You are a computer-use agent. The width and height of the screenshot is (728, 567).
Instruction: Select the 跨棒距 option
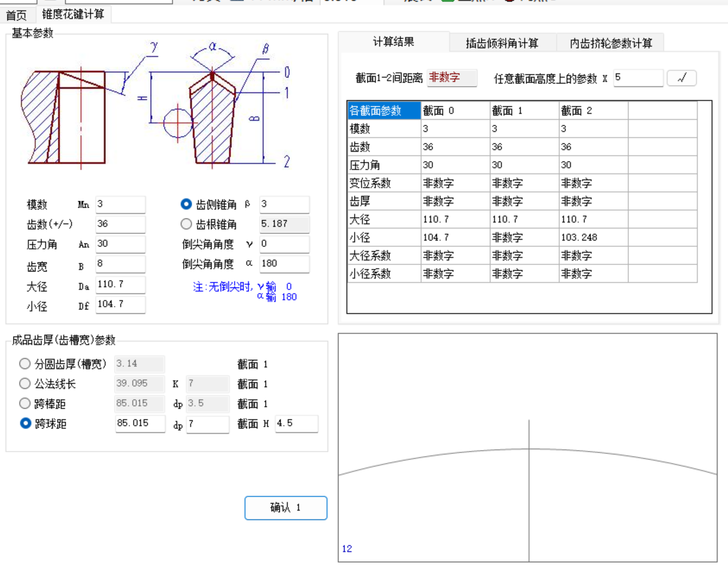25,404
